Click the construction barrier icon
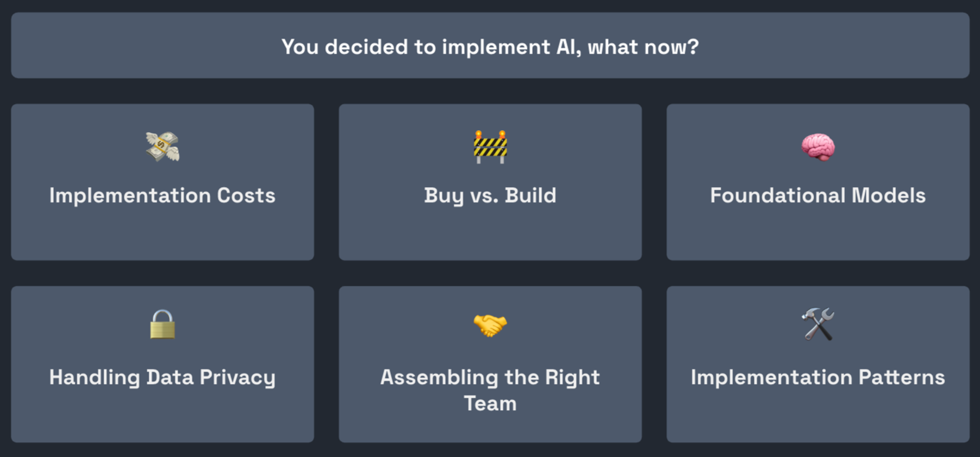 pos(490,147)
